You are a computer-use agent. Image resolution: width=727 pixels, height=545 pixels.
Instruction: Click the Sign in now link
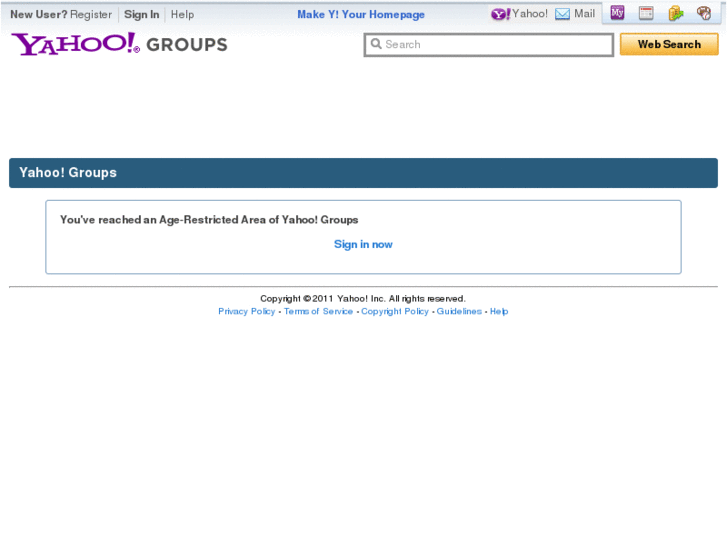363,244
